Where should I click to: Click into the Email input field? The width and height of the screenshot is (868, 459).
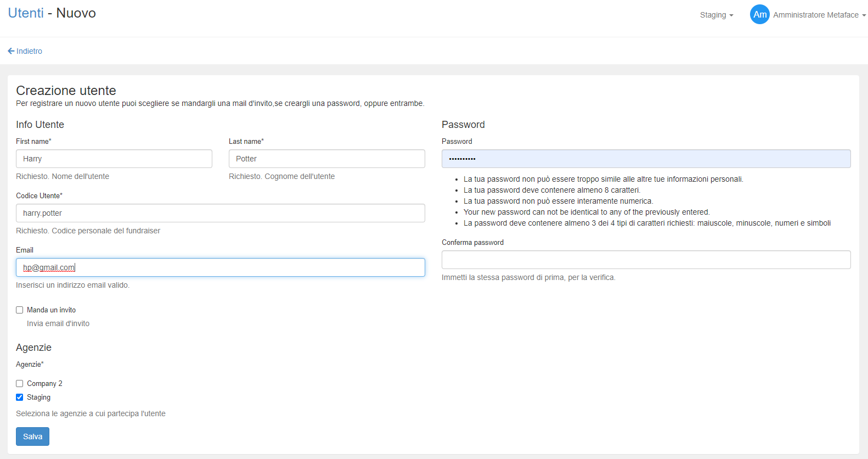coord(220,267)
